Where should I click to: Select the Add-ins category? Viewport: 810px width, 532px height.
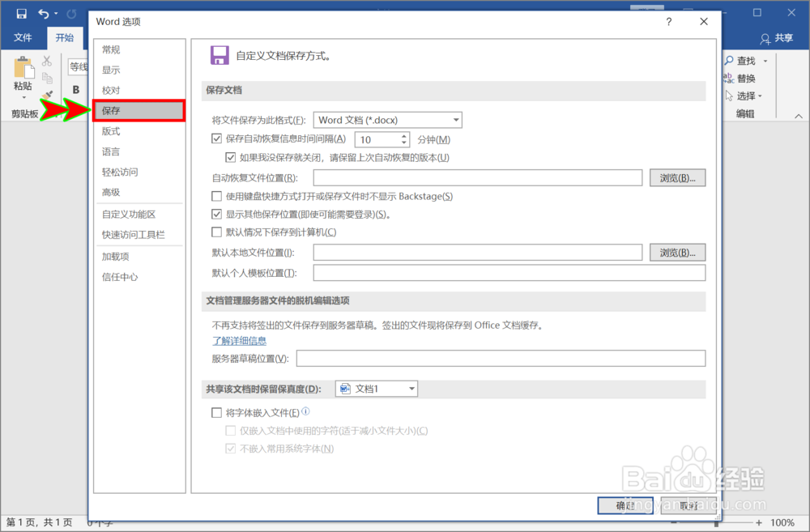(x=139, y=257)
